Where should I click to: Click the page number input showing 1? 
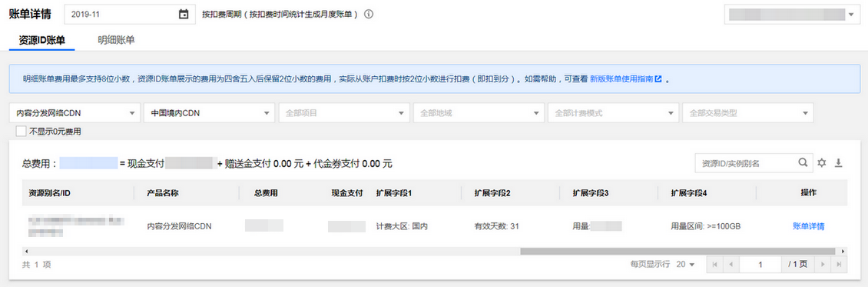point(761,265)
